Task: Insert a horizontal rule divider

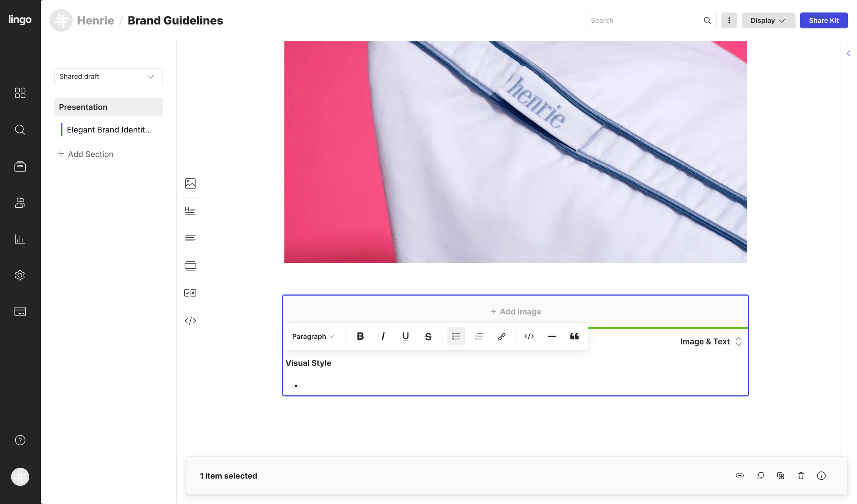Action: (552, 336)
